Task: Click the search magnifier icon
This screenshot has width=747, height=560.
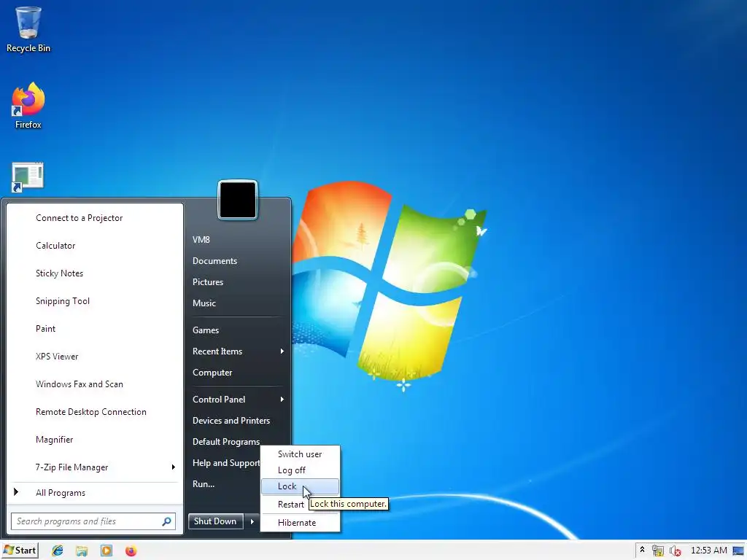Action: click(166, 521)
